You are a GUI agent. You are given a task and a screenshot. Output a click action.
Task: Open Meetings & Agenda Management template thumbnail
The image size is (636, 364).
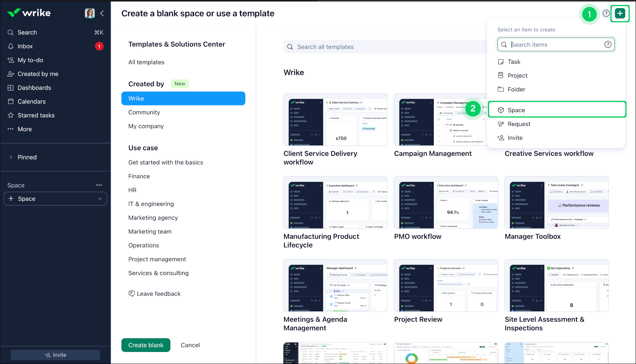[x=335, y=285]
